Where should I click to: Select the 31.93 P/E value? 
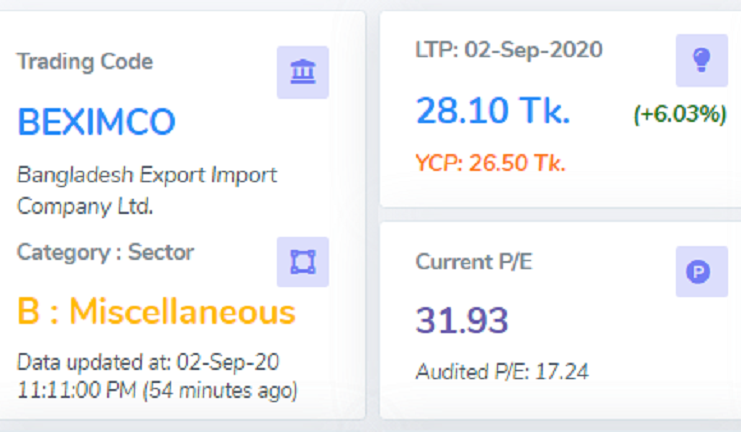click(462, 321)
